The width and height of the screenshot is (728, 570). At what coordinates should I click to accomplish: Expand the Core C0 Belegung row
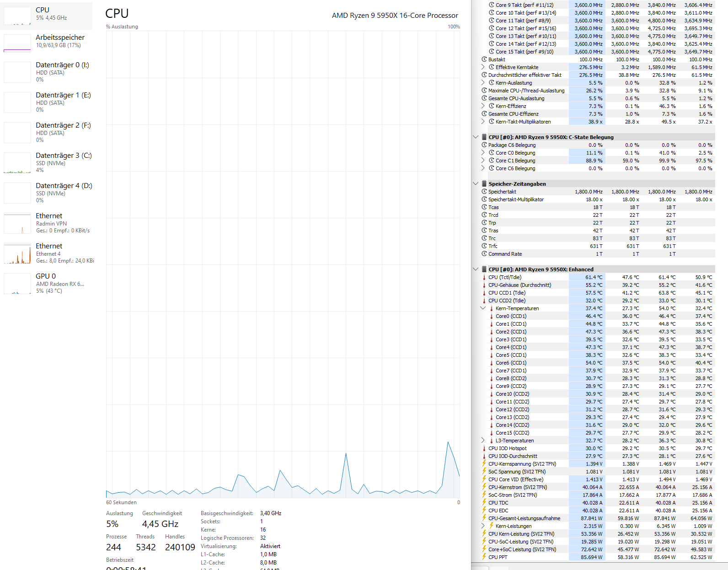pos(483,153)
